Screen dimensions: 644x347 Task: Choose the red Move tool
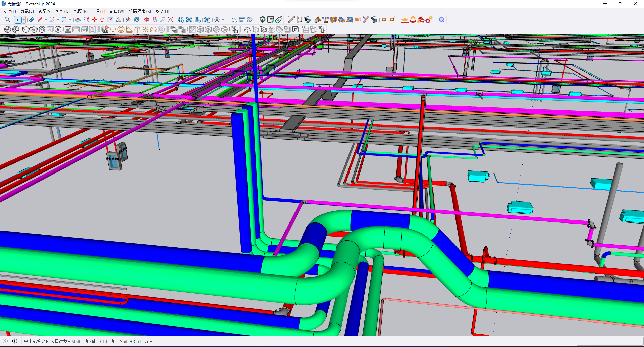coord(94,20)
